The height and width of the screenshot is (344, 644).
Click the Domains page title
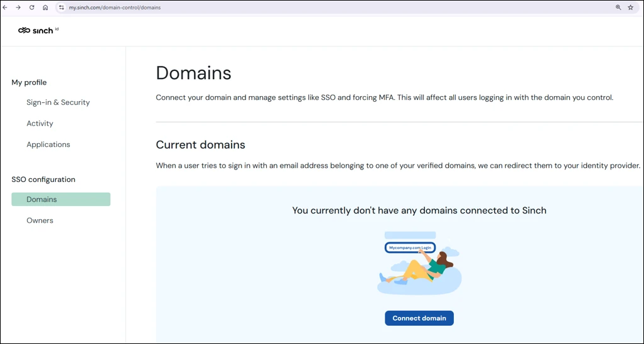tap(193, 73)
